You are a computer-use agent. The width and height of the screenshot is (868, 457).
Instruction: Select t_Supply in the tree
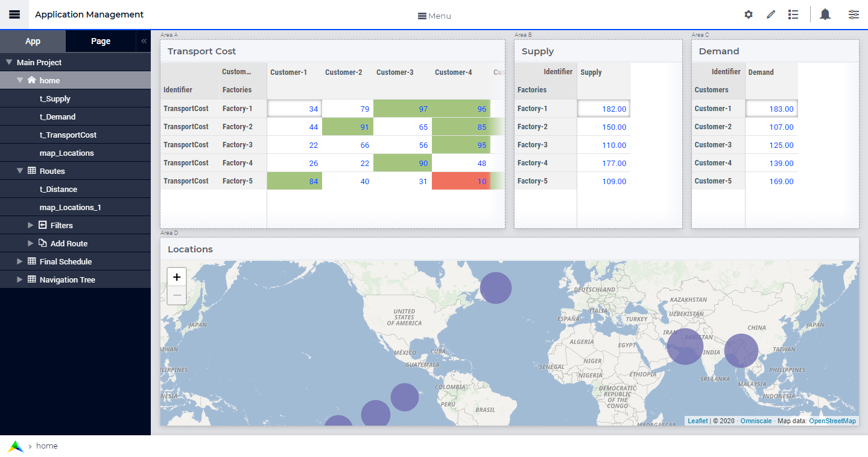(55, 98)
